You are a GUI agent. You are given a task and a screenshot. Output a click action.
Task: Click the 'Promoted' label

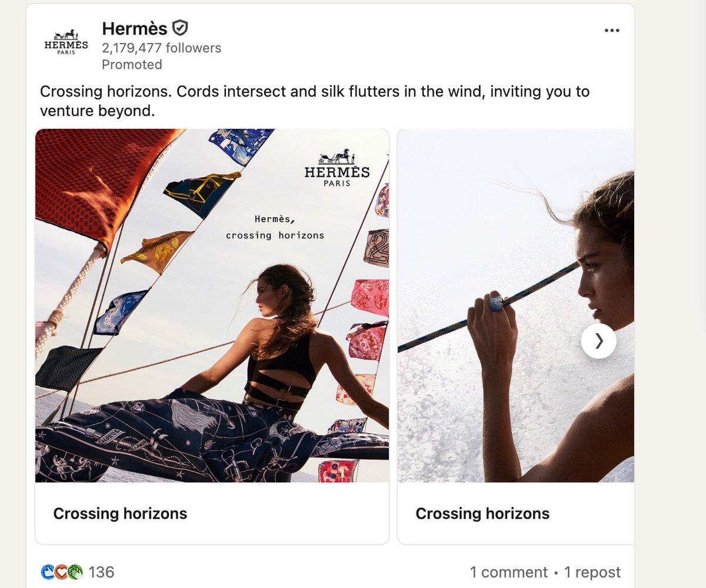132,65
